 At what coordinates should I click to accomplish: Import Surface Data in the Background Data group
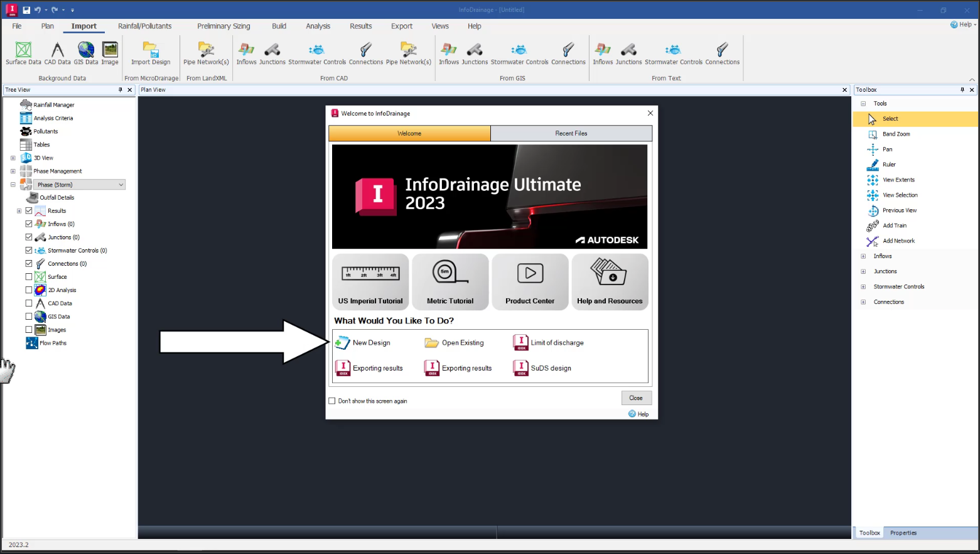pyautogui.click(x=23, y=53)
